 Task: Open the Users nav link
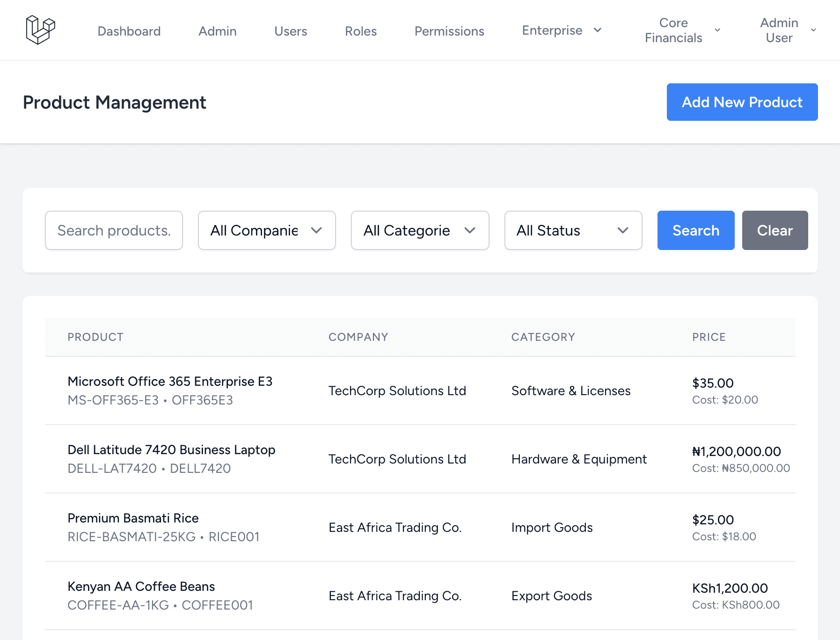(291, 31)
